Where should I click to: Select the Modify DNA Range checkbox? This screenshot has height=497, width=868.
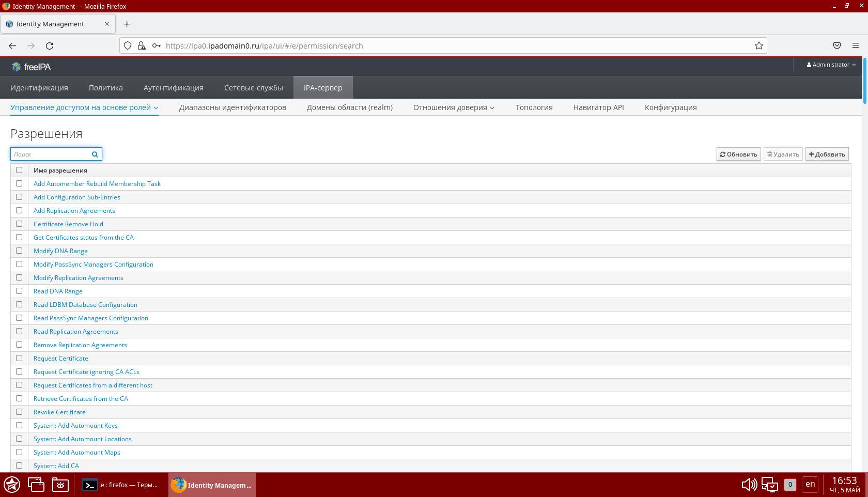pyautogui.click(x=19, y=251)
